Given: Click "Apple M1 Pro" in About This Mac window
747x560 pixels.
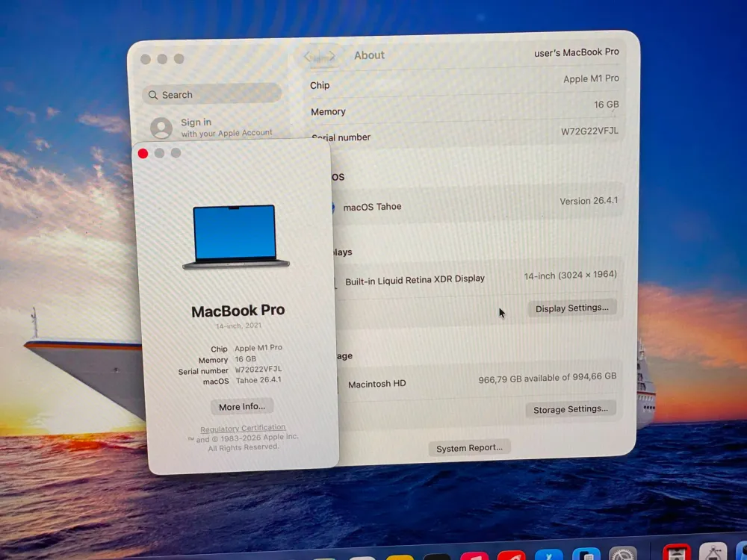Looking at the screenshot, I should tap(258, 348).
